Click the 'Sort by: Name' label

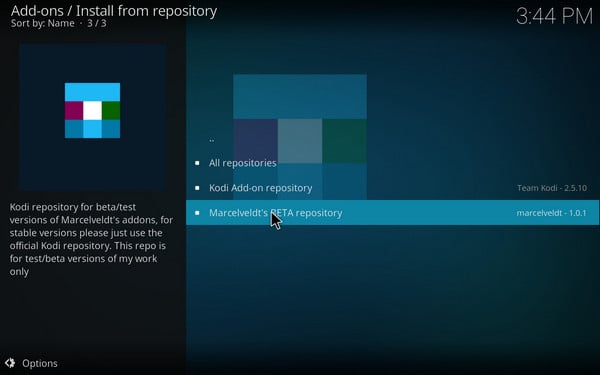tap(42, 23)
